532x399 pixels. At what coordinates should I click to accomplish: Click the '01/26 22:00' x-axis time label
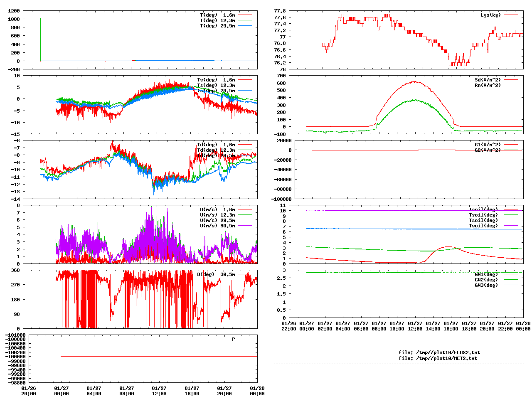tap(289, 326)
